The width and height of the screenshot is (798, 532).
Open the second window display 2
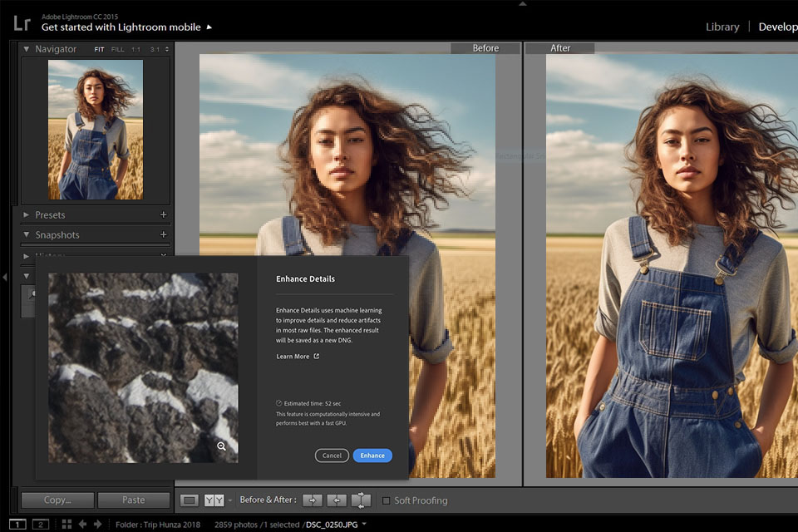pos(41,524)
